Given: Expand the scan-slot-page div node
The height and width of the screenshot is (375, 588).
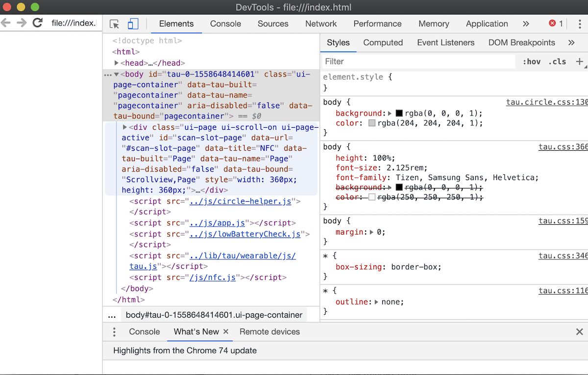Looking at the screenshot, I should 125,127.
